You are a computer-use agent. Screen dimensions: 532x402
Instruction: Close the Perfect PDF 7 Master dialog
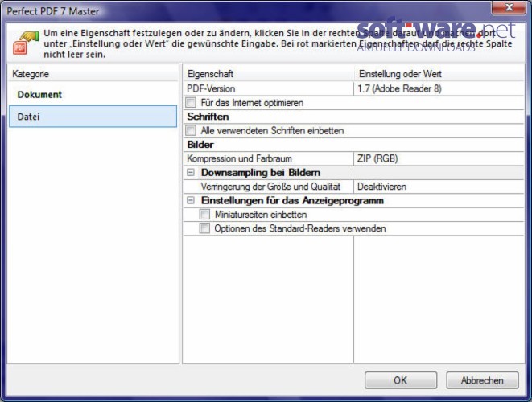click(x=509, y=8)
